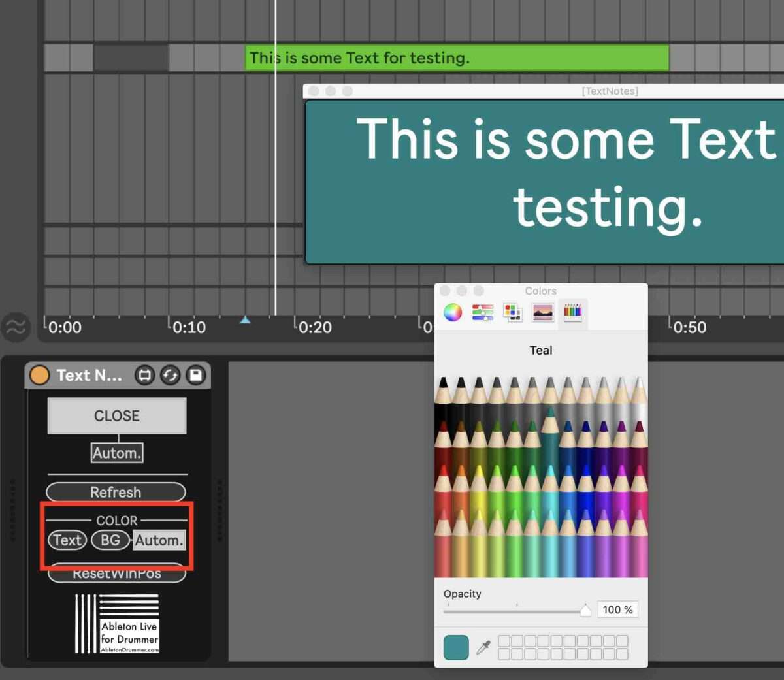Select the green clip 'This is some Text for testing.'
The height and width of the screenshot is (680, 784).
[x=457, y=57]
